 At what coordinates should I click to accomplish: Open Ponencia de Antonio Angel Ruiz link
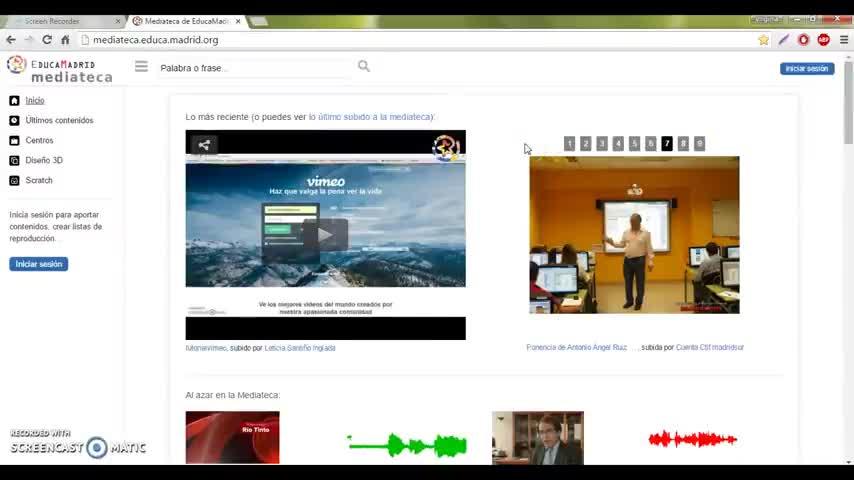point(576,348)
